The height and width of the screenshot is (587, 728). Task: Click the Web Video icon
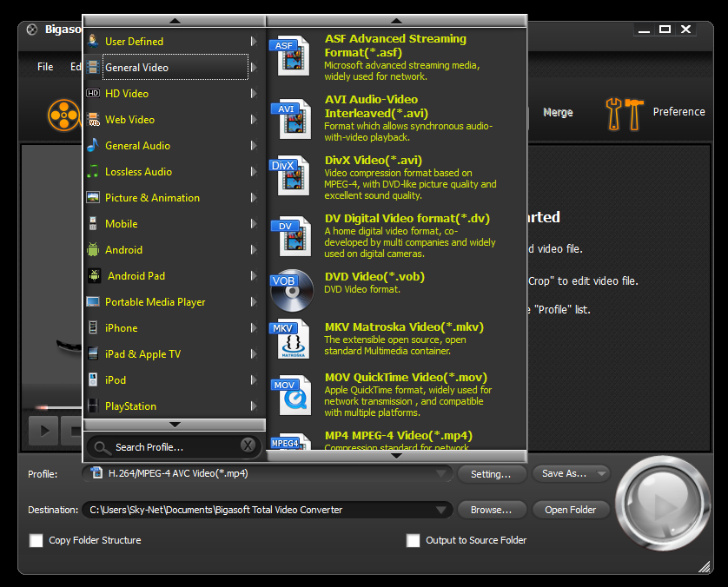click(x=93, y=119)
